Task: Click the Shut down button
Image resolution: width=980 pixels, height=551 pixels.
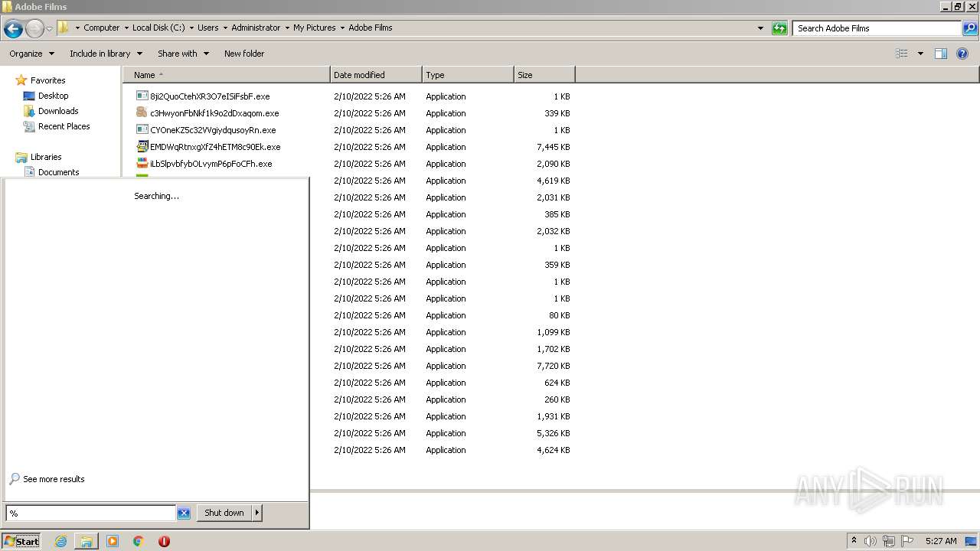Action: pos(224,513)
